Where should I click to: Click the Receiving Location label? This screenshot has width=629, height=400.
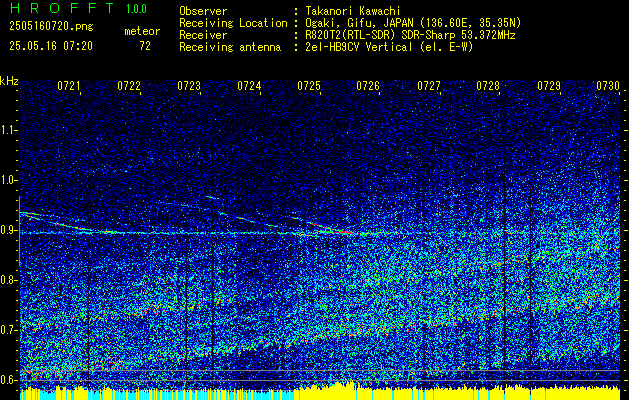(233, 23)
